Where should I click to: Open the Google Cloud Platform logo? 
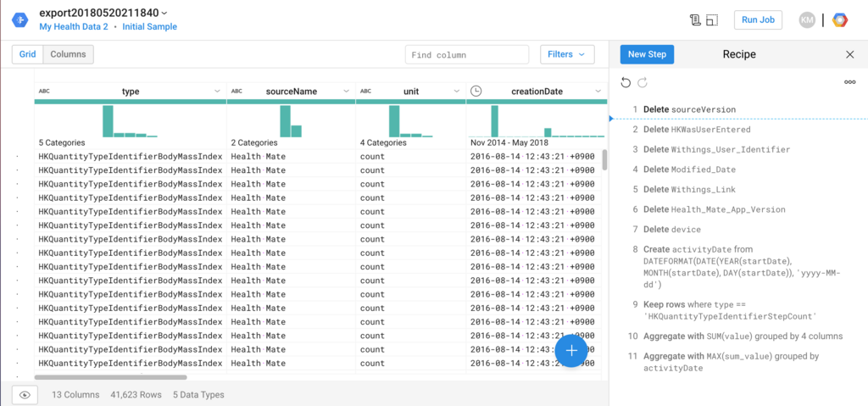(840, 20)
